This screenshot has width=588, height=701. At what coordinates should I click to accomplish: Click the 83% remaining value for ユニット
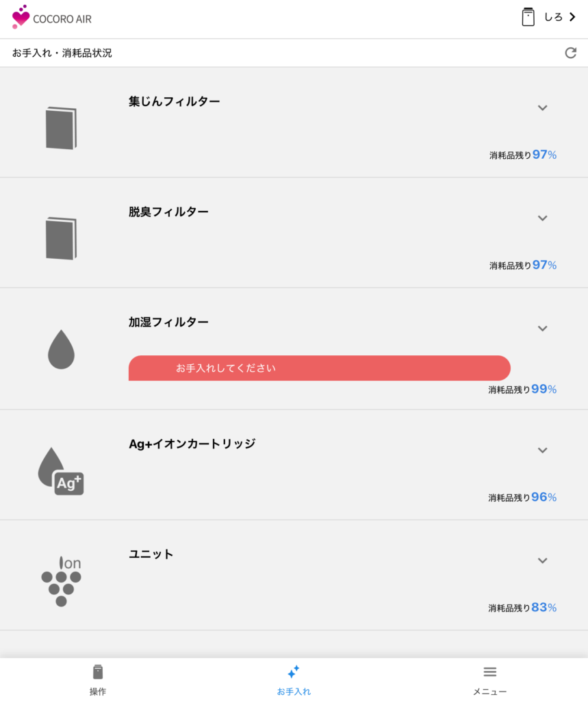pos(544,607)
